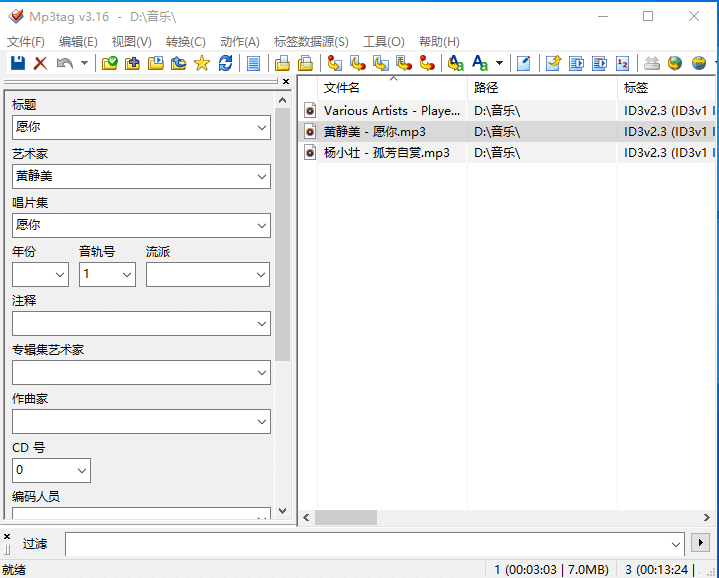The height and width of the screenshot is (578, 719).
Task: Open the 转换(C) menu
Action: pyautogui.click(x=185, y=41)
